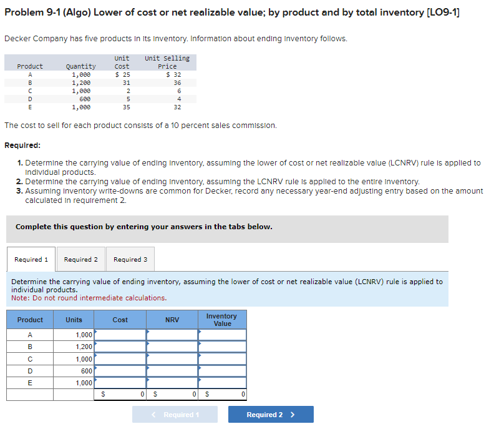Screen dimensions: 504x439
Task: Click the Product A row label
Action: (30, 335)
